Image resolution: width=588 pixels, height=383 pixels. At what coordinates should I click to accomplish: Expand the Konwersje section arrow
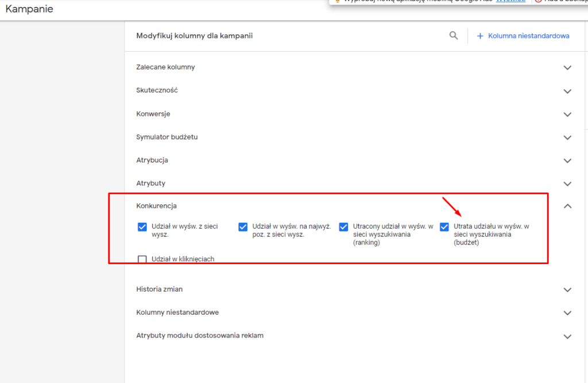click(x=567, y=114)
